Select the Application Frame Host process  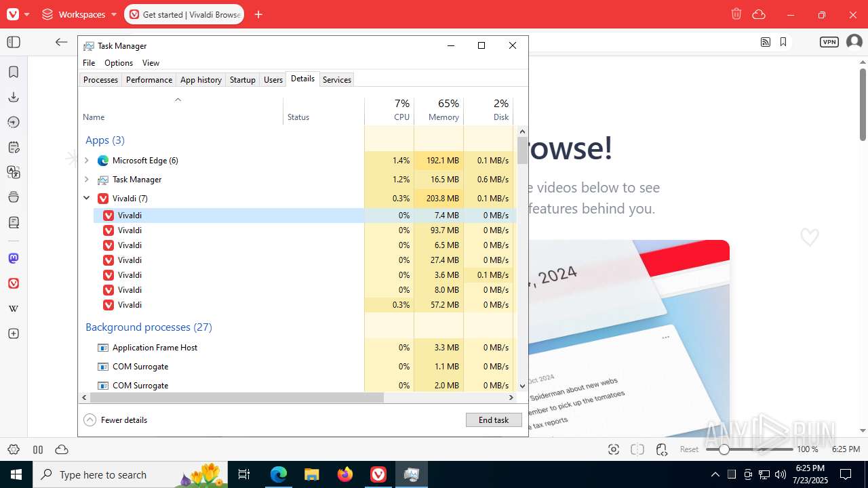click(x=298, y=348)
